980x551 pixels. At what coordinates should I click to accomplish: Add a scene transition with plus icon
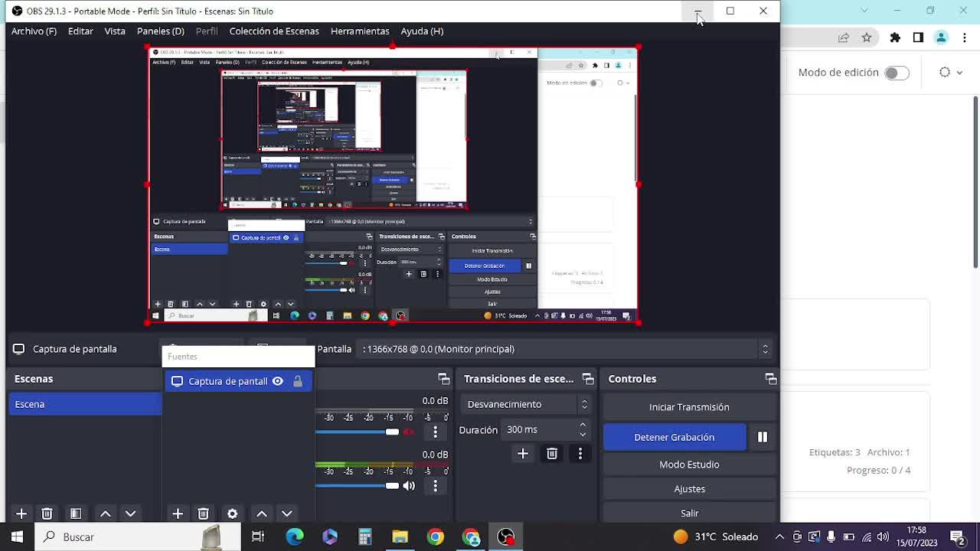click(x=523, y=454)
